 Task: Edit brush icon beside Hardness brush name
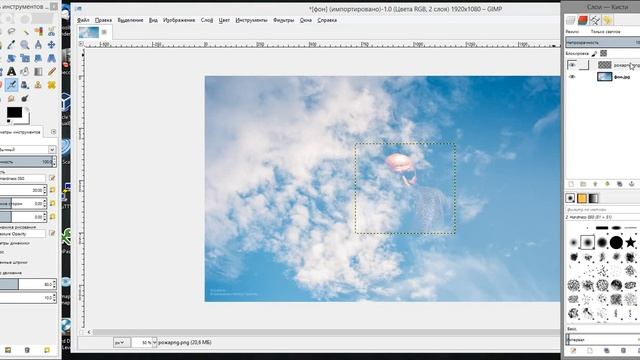[52, 178]
